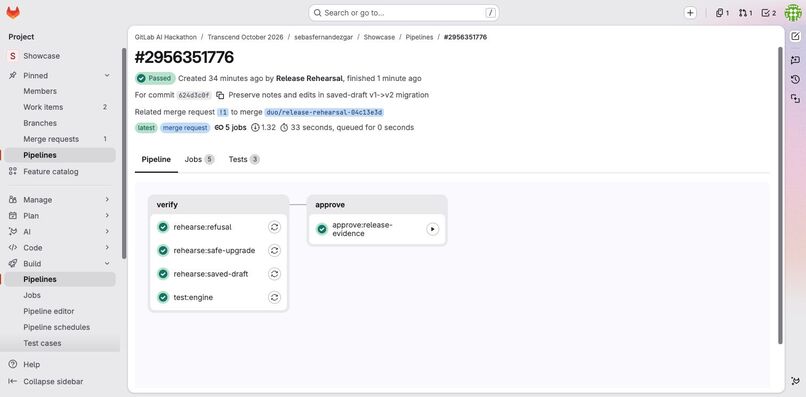Open Transcend October 2026 breadcrumb
Image resolution: width=806 pixels, height=397 pixels.
(x=245, y=38)
